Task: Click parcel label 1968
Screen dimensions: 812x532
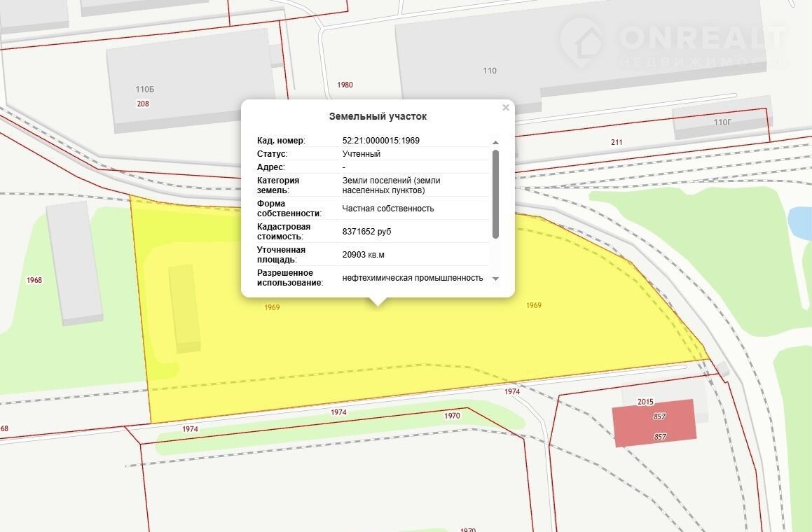Action: point(34,280)
